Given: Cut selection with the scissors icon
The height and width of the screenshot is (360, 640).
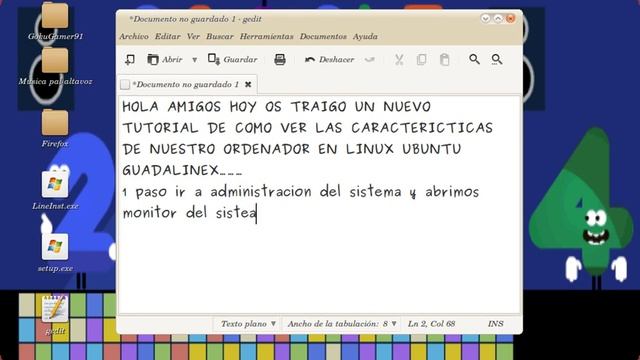Looking at the screenshot, I should tap(399, 60).
